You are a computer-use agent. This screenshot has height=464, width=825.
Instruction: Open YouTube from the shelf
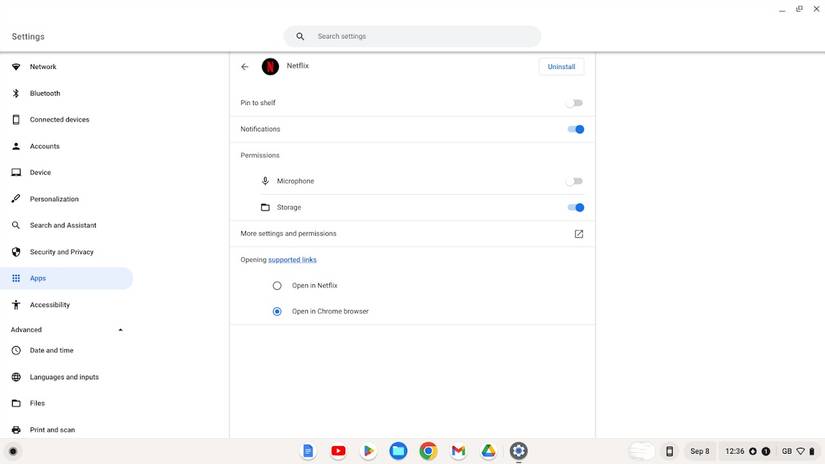pos(338,451)
